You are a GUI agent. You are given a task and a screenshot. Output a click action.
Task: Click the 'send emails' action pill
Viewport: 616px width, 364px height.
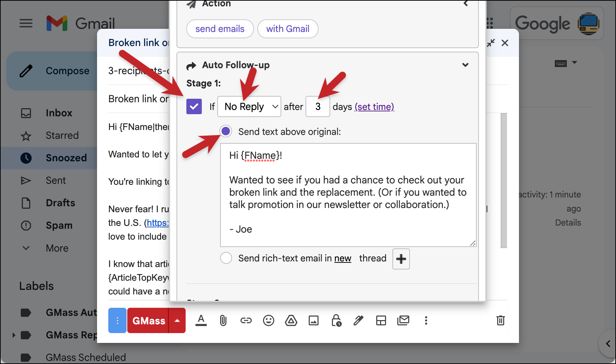pyautogui.click(x=220, y=29)
